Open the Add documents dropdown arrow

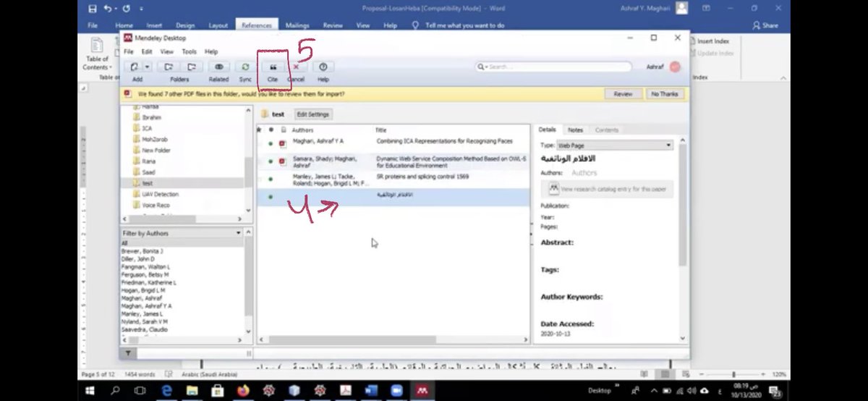147,67
